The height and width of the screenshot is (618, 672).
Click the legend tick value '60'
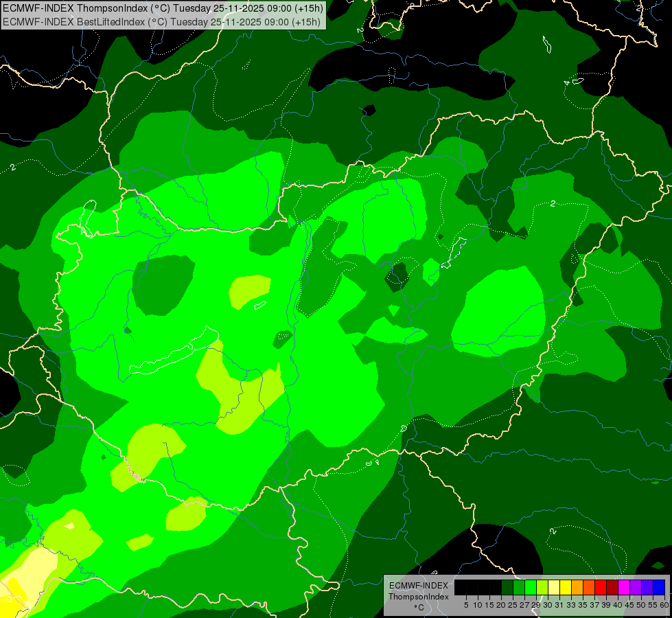pyautogui.click(x=664, y=605)
